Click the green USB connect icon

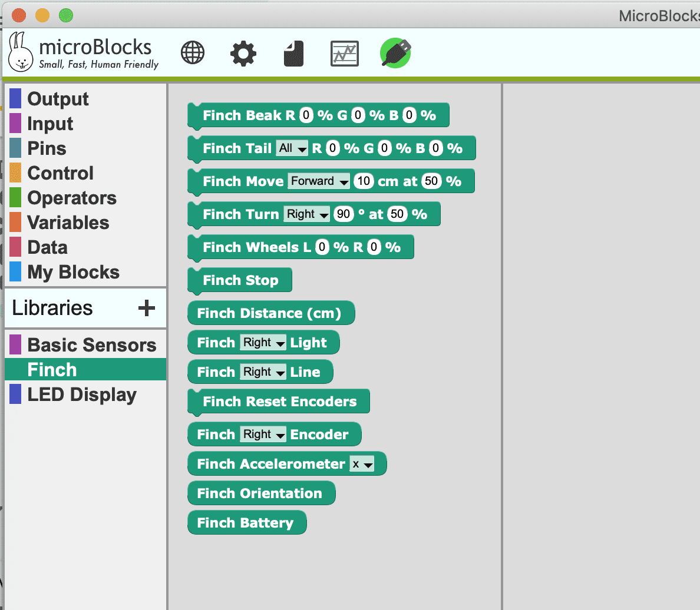click(395, 53)
